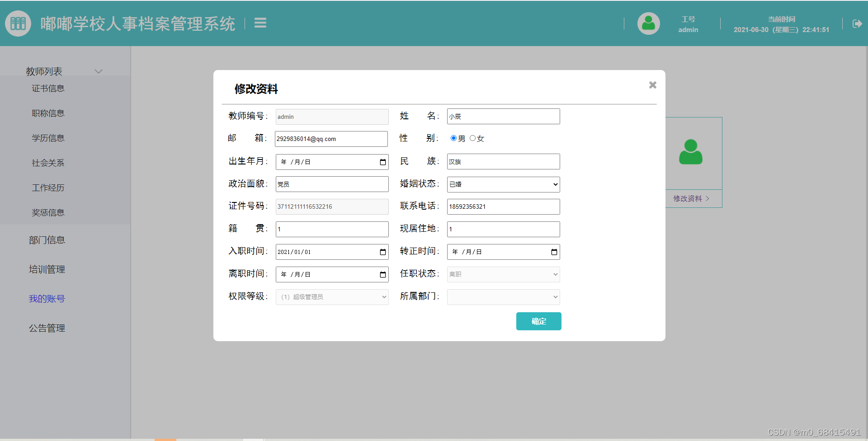Click the 证件号码 field
The image size is (868, 441).
(332, 206)
